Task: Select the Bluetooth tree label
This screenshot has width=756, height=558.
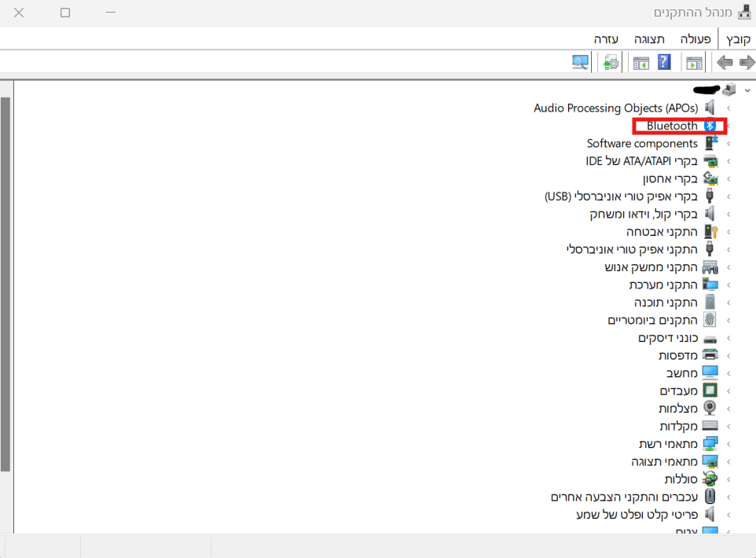Action: (672, 126)
